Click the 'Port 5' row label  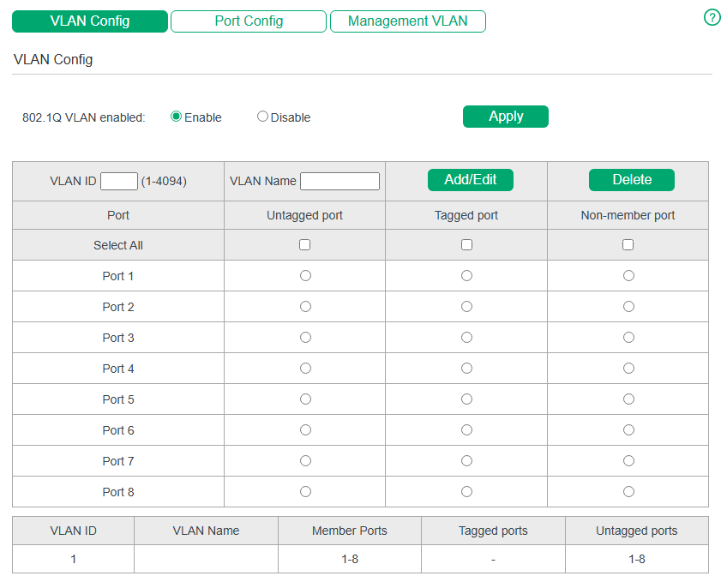[x=118, y=399]
